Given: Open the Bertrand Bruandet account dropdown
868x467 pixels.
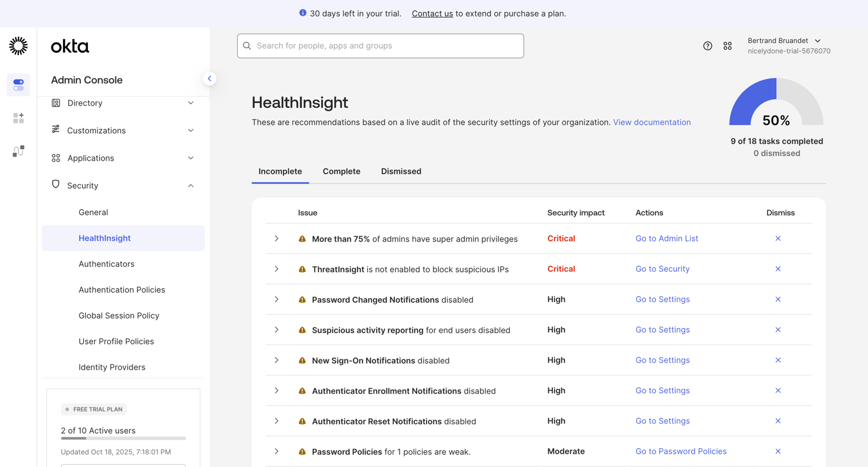Looking at the screenshot, I should click(x=789, y=46).
